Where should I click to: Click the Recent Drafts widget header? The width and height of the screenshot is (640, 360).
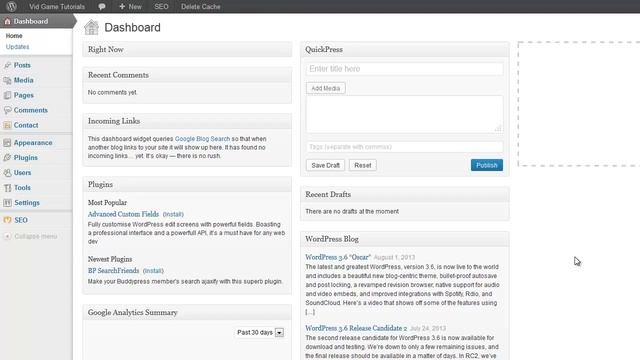(405, 195)
